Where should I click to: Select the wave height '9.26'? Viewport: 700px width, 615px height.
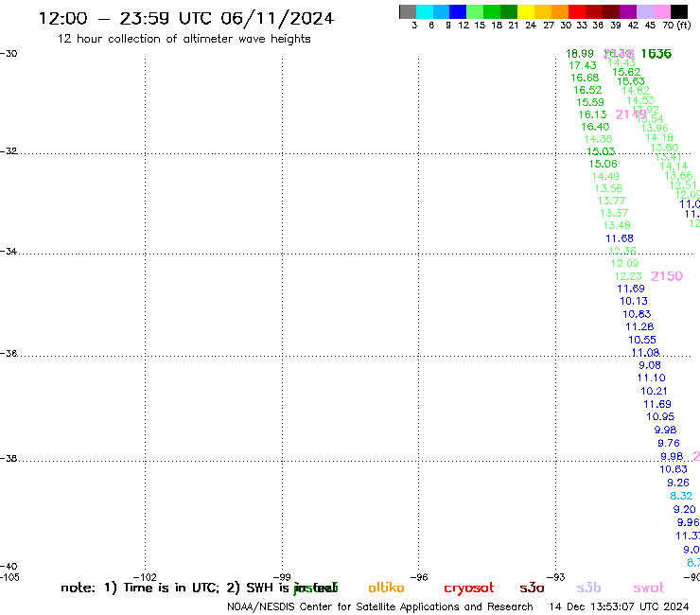click(678, 483)
